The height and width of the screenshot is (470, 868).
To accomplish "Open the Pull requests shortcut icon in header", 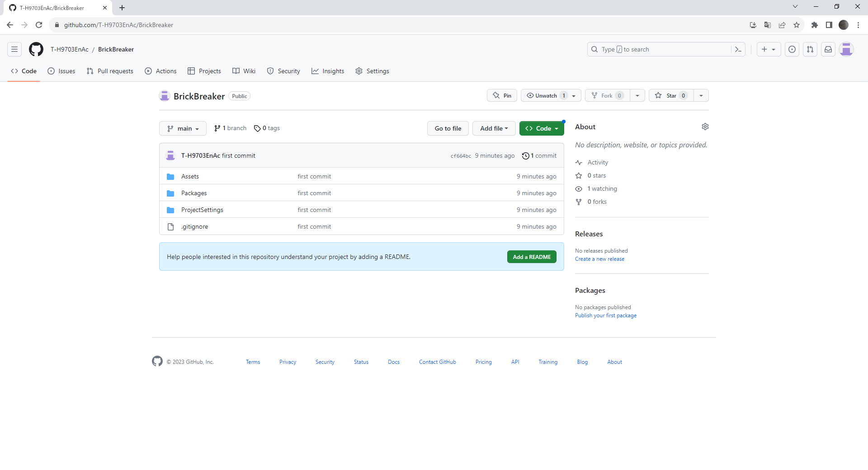I will coord(810,49).
